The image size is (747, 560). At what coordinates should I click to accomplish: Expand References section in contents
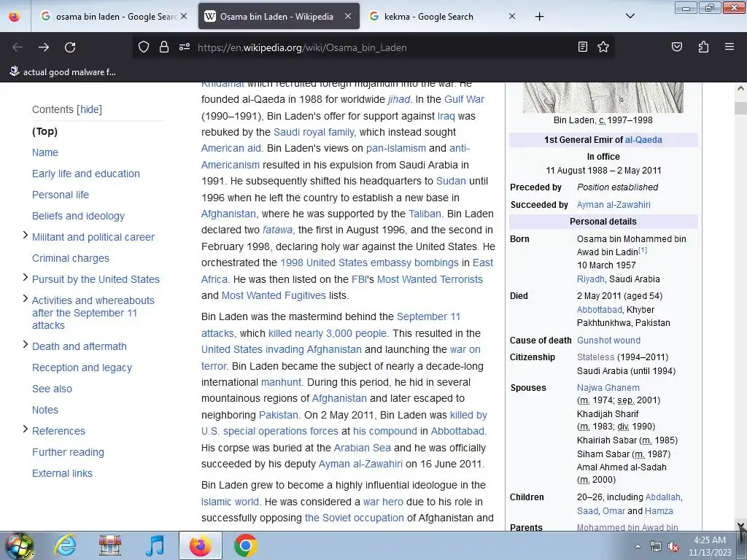tap(26, 429)
